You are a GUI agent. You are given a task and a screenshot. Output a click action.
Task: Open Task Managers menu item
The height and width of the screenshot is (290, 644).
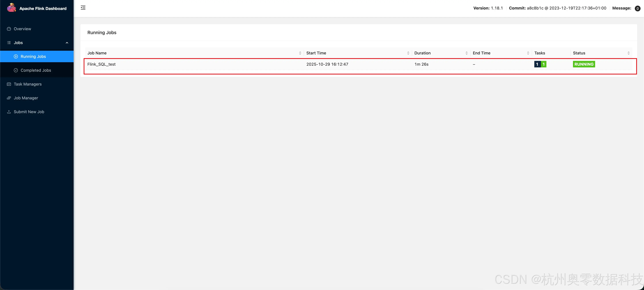click(x=27, y=84)
